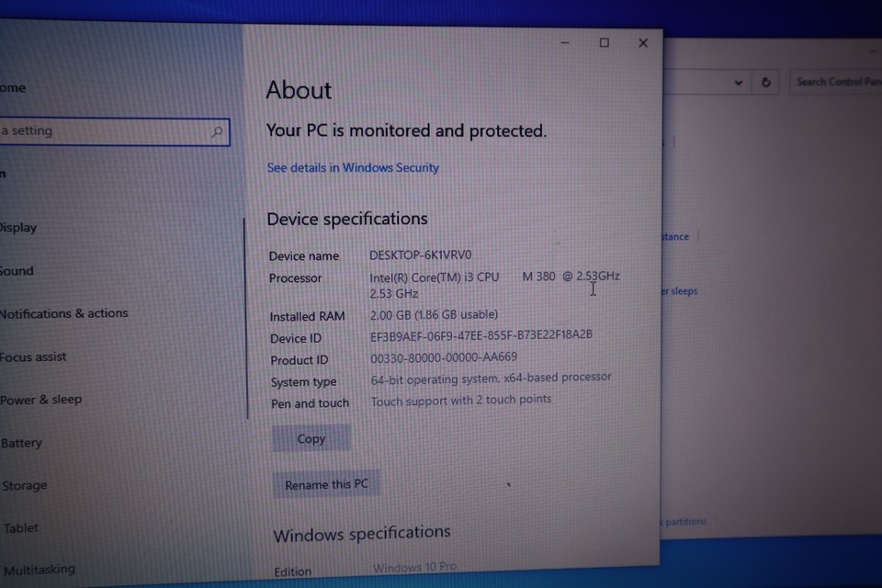Open Power & sleep settings
The height and width of the screenshot is (588, 882).
41,400
